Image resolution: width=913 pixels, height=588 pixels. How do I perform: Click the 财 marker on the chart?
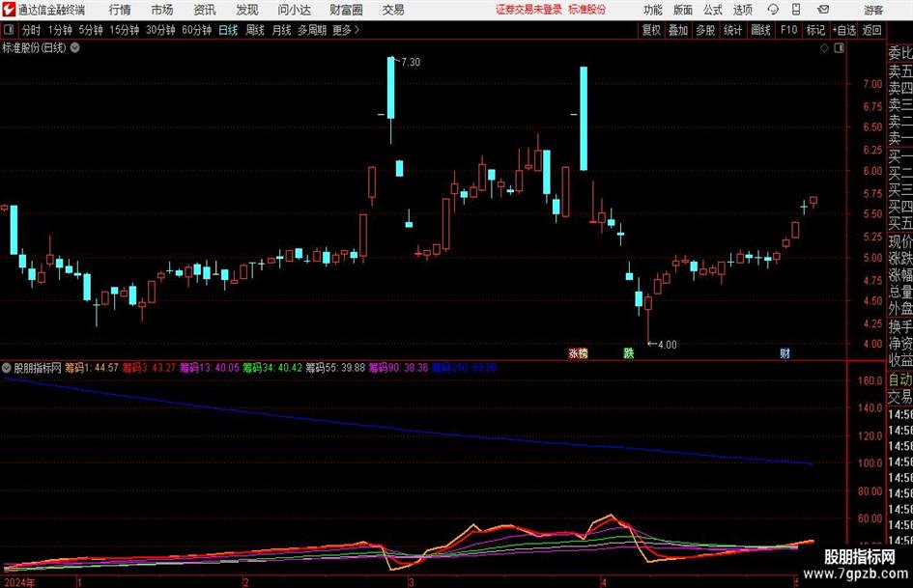785,353
